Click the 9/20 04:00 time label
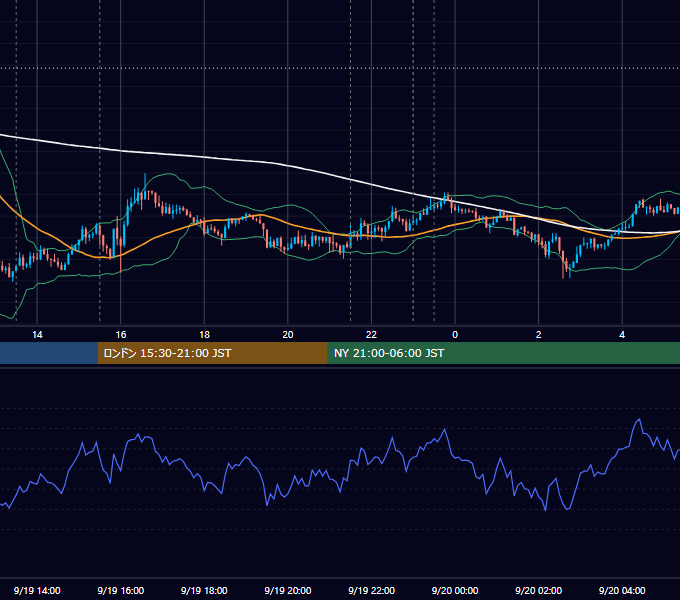The width and height of the screenshot is (680, 600). 622,590
